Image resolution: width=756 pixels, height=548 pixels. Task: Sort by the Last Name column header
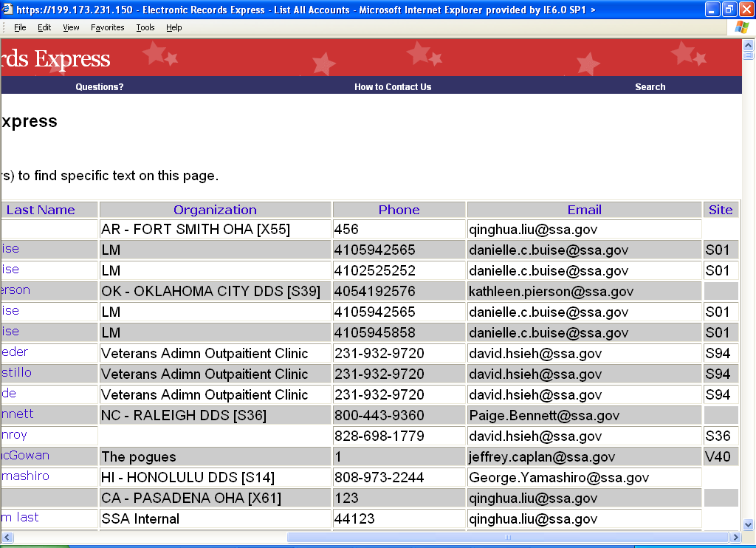coord(41,210)
